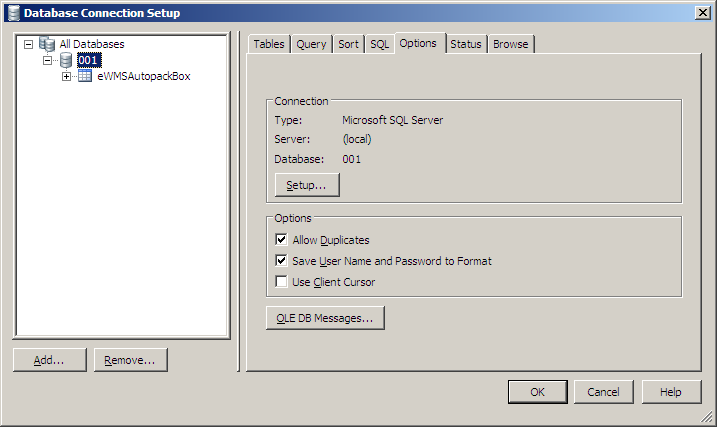Open the Query tab
This screenshot has width=717, height=427.
[x=311, y=44]
